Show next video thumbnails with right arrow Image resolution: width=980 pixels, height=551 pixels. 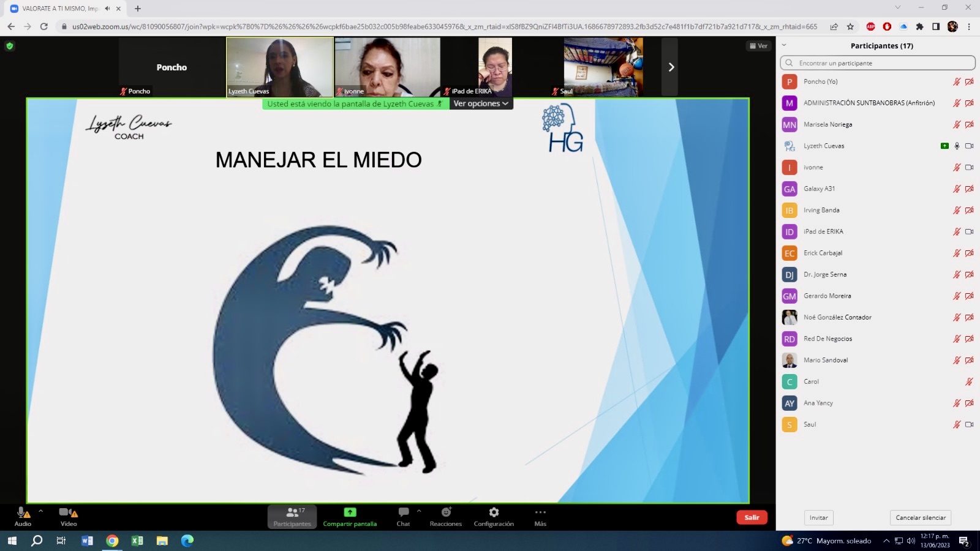[x=671, y=67]
